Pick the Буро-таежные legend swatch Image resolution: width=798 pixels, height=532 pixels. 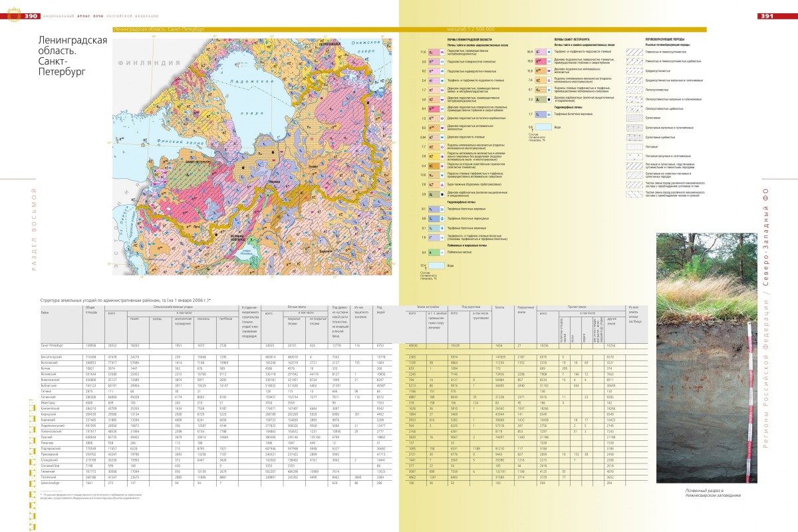point(436,184)
